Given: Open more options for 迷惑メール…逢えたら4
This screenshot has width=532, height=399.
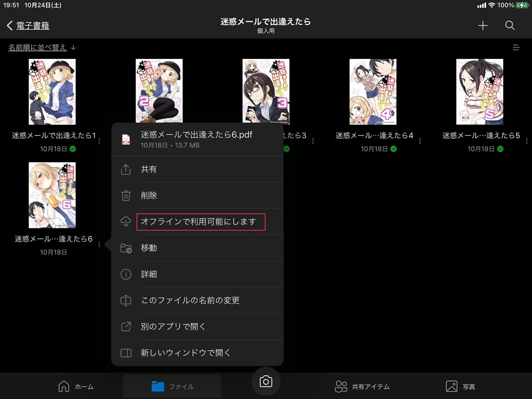Looking at the screenshot, I should [x=420, y=141].
